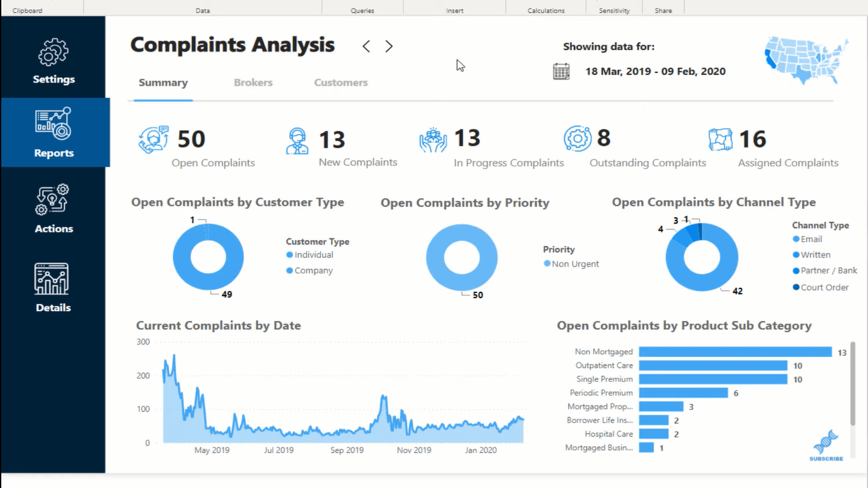Click the calendar date icon

pyautogui.click(x=561, y=71)
